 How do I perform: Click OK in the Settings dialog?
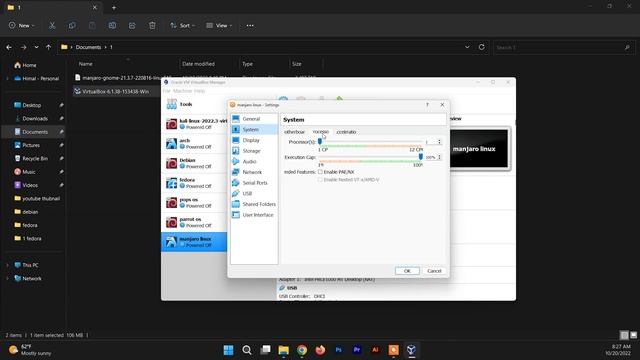pyautogui.click(x=407, y=271)
